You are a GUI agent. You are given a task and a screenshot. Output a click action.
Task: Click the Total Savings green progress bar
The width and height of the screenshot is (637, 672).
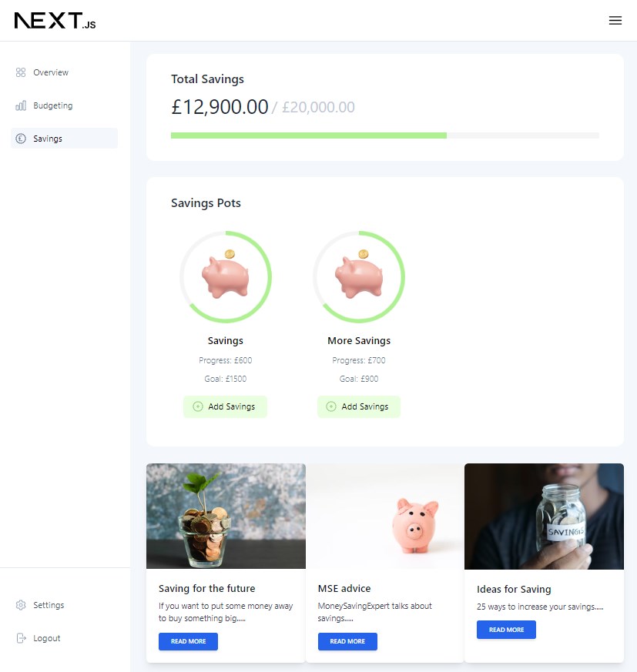coord(308,135)
